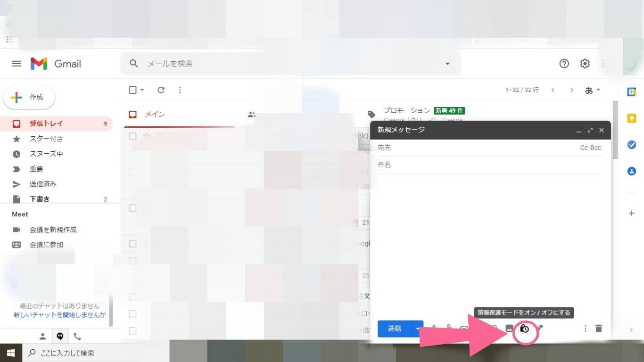Viewport: 644px width, 362px height.
Task: Open Gmail settings gear
Action: 585,64
